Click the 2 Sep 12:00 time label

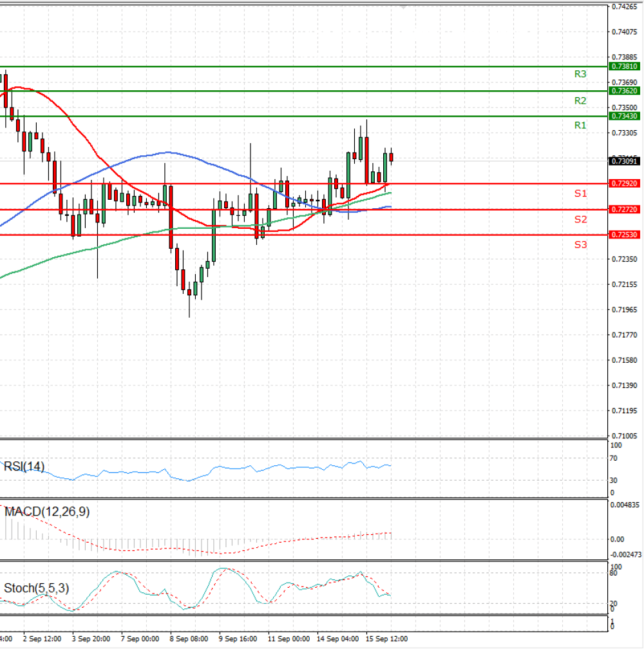coord(43,639)
